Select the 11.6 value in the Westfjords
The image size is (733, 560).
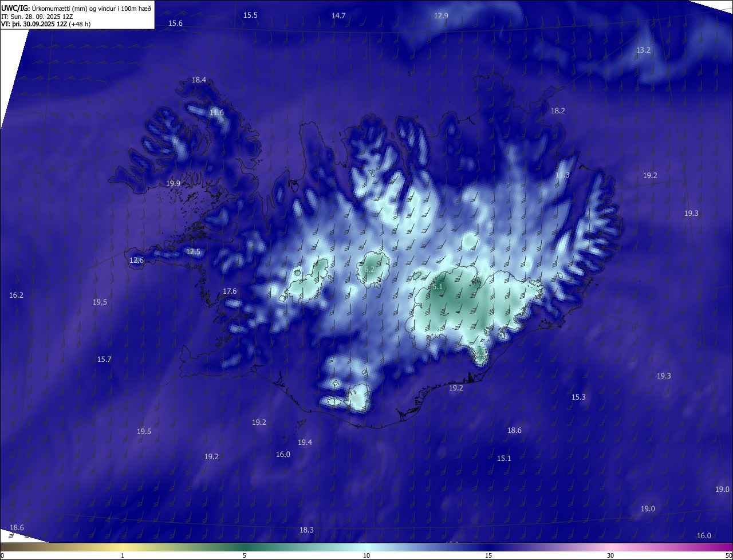216,113
